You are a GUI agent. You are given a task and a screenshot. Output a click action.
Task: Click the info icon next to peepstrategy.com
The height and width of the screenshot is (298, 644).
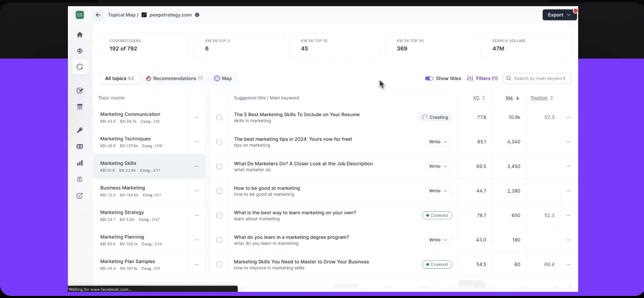pyautogui.click(x=198, y=15)
